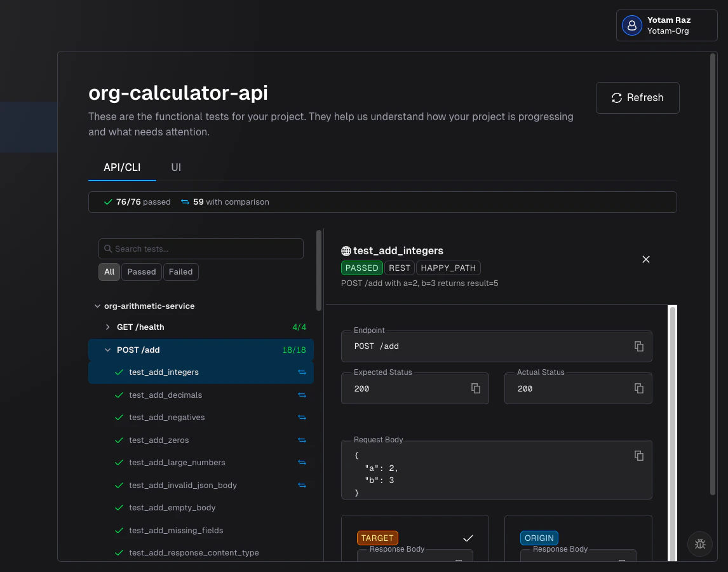Click the magnifier icon in the search field

(108, 249)
